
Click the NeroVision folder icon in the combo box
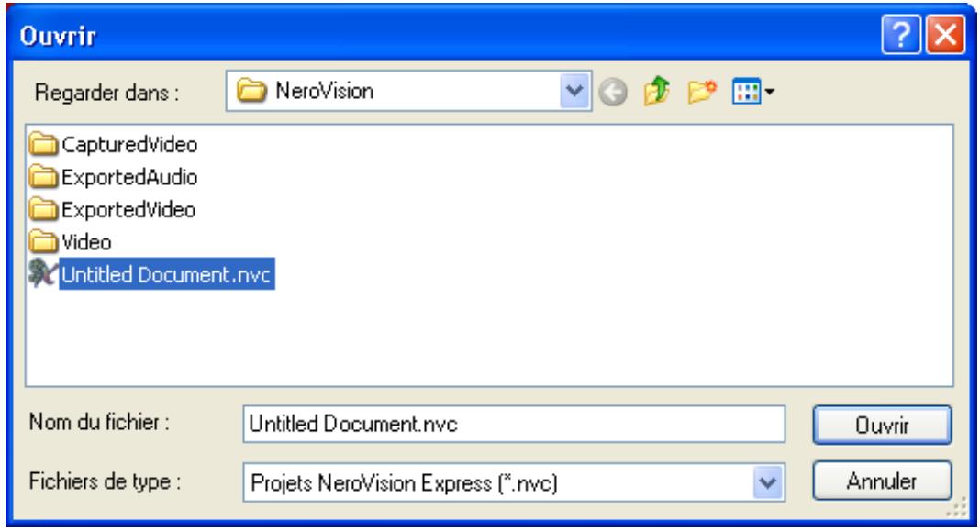pos(251,91)
